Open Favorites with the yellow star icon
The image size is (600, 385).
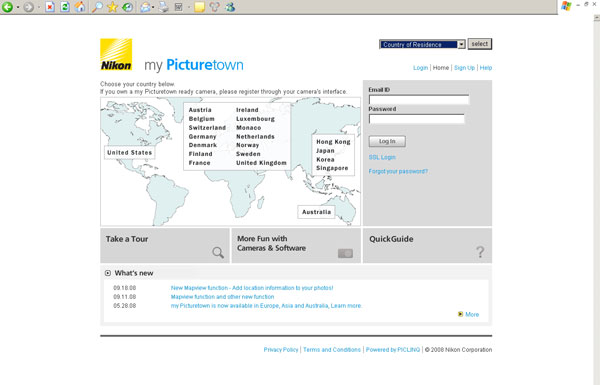(x=112, y=7)
